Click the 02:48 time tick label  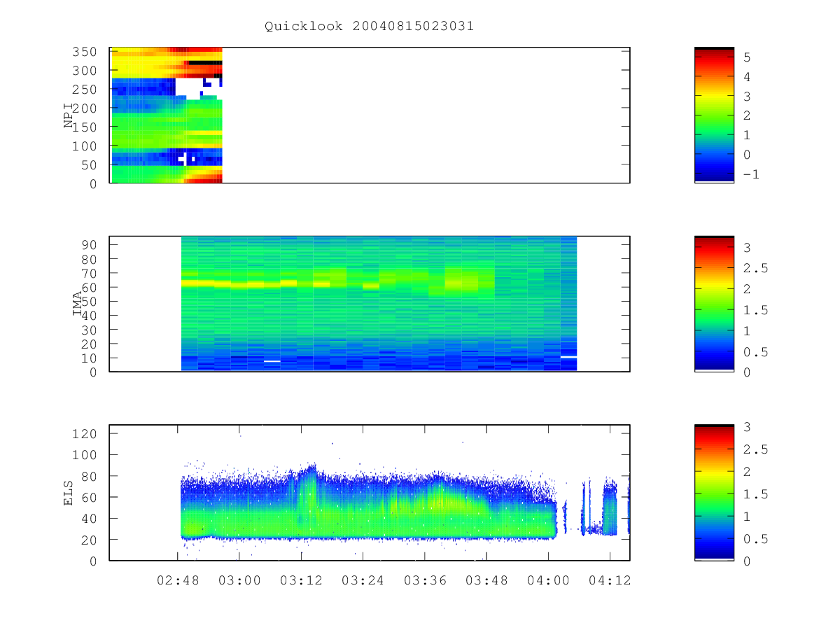[178, 580]
